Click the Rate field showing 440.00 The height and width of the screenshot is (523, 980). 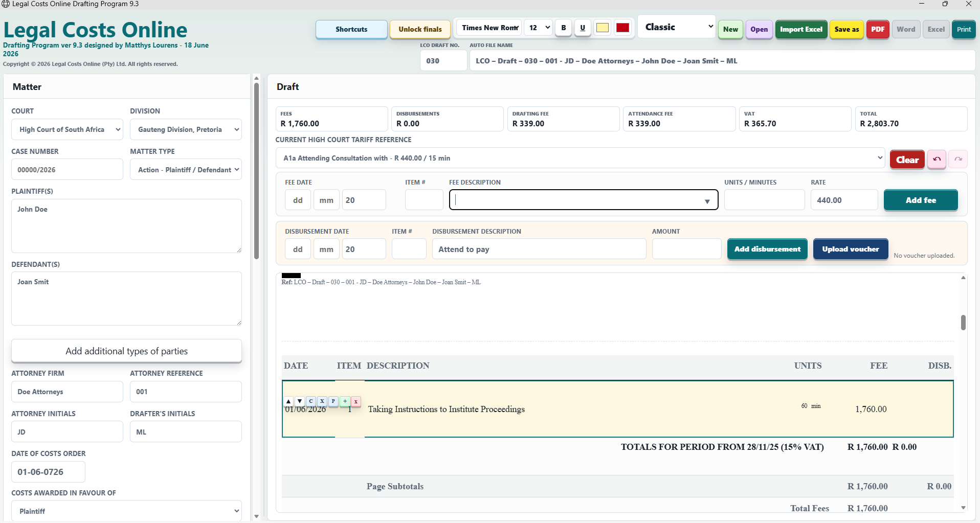coord(844,200)
